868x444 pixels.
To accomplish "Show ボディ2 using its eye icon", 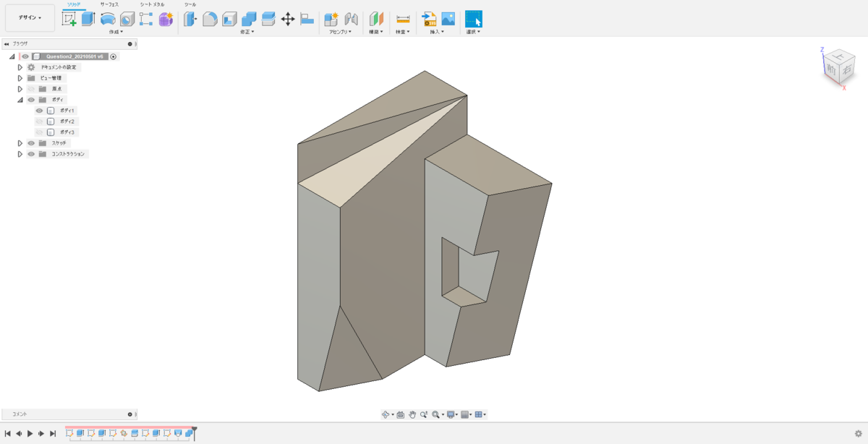I will [40, 121].
